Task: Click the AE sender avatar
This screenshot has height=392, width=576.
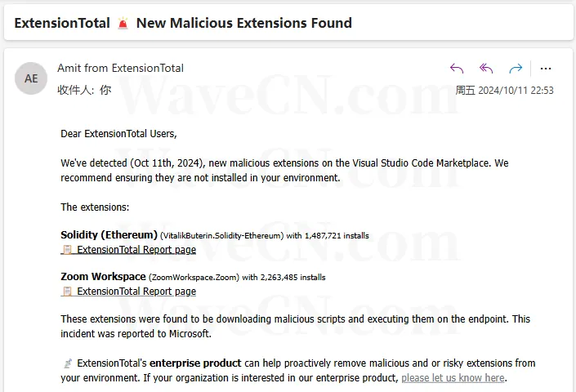Action: [x=31, y=78]
